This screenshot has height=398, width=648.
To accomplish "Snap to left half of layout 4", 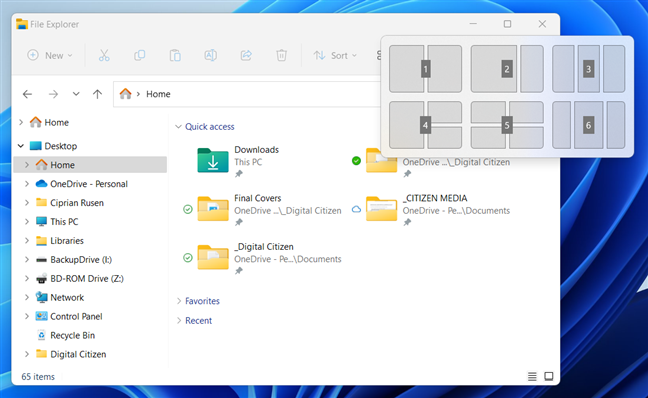I will [407, 125].
